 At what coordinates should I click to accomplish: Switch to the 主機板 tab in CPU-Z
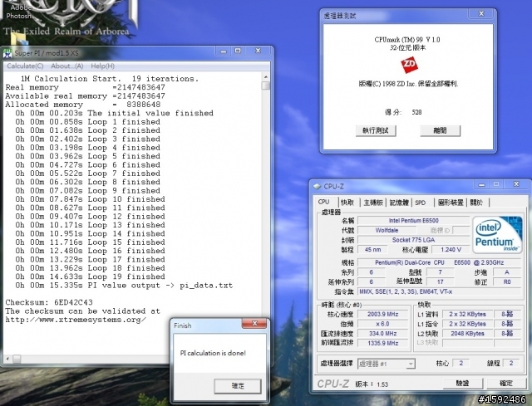point(373,203)
